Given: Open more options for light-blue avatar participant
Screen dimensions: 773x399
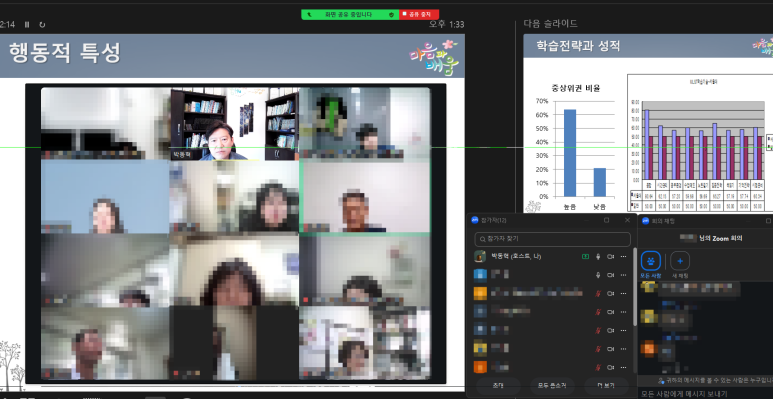Looking at the screenshot, I should click(624, 275).
